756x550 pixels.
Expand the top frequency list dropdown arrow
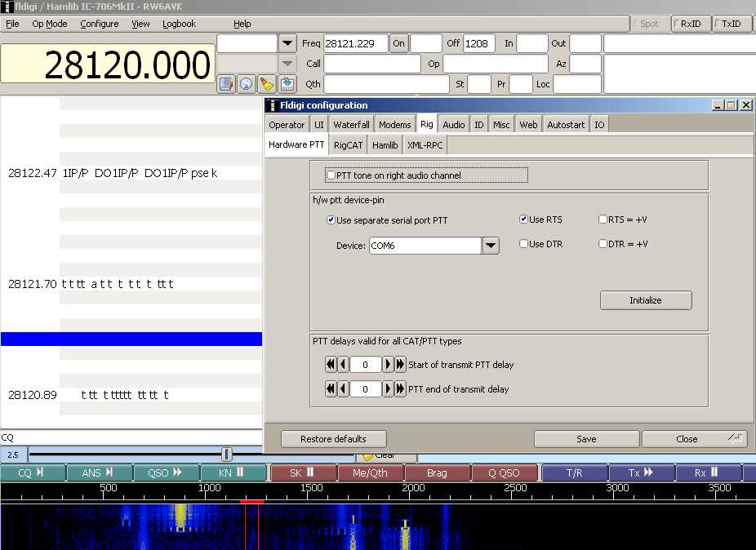tap(287, 43)
